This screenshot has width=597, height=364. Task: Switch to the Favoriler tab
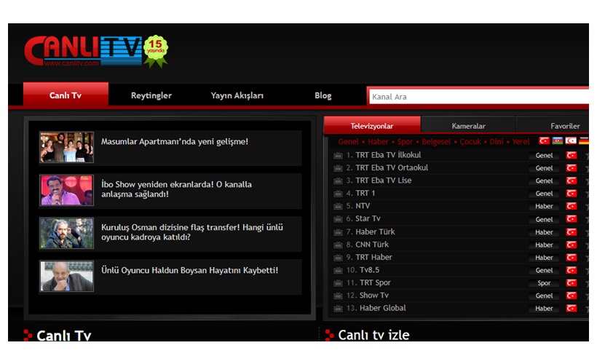point(565,126)
